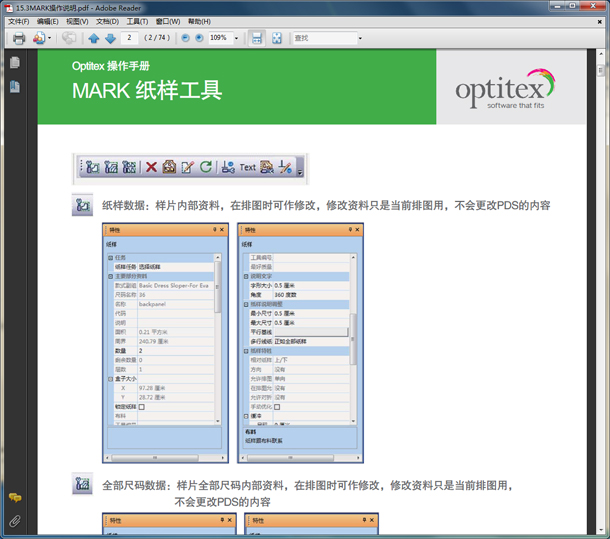The image size is (610, 539).
Task: Click the 纸样数据 icon beside the description
Action: click(82, 204)
